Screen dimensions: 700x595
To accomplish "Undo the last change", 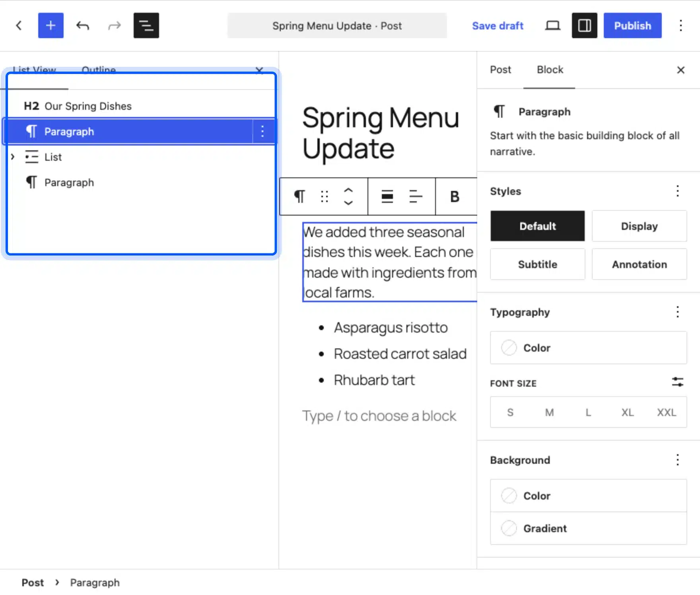I will [x=83, y=25].
